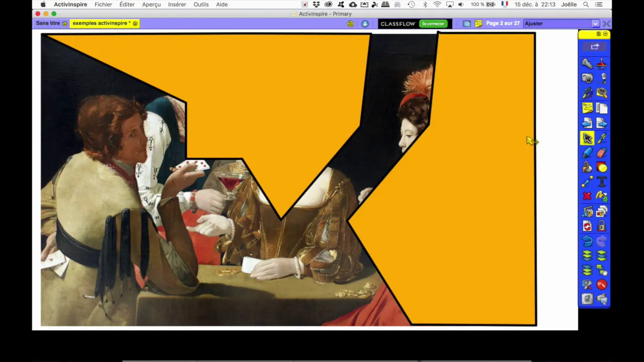This screenshot has height=362, width=644.
Task: Click the fullscreen cross icon beside Ajuster
Action: pyautogui.click(x=606, y=24)
